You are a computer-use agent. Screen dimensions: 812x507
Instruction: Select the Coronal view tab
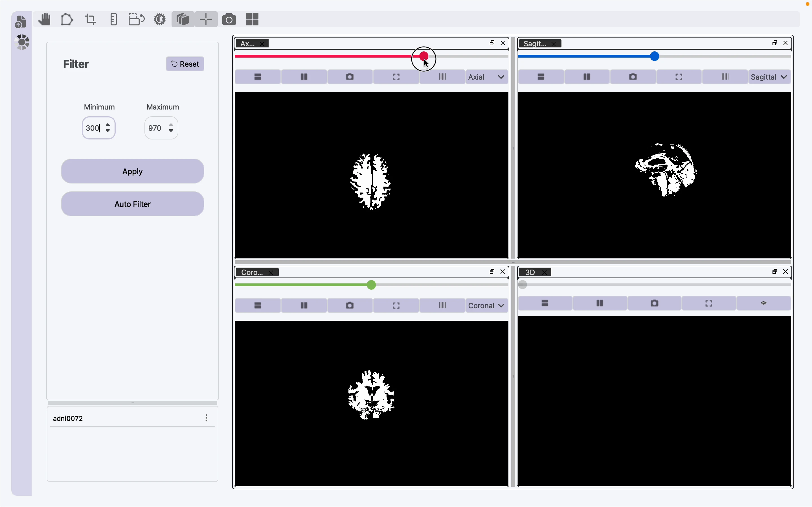point(252,272)
